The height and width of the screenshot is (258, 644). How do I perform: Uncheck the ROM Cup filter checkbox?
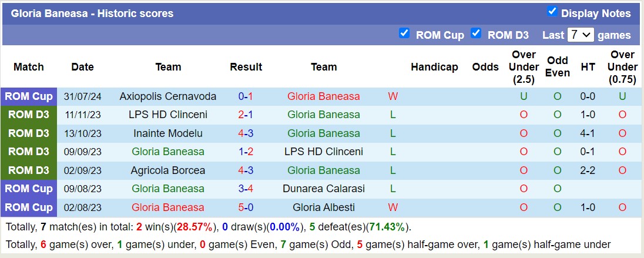[404, 33]
